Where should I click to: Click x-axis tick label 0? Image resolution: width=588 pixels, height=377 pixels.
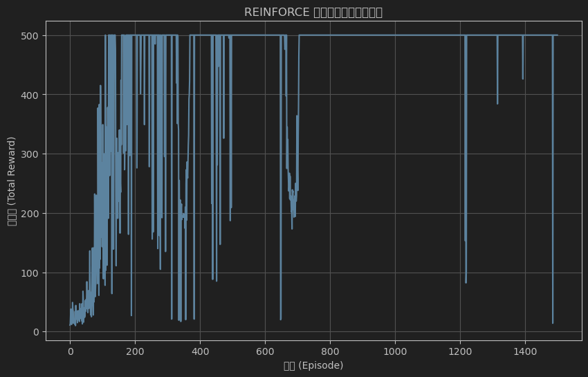point(70,351)
